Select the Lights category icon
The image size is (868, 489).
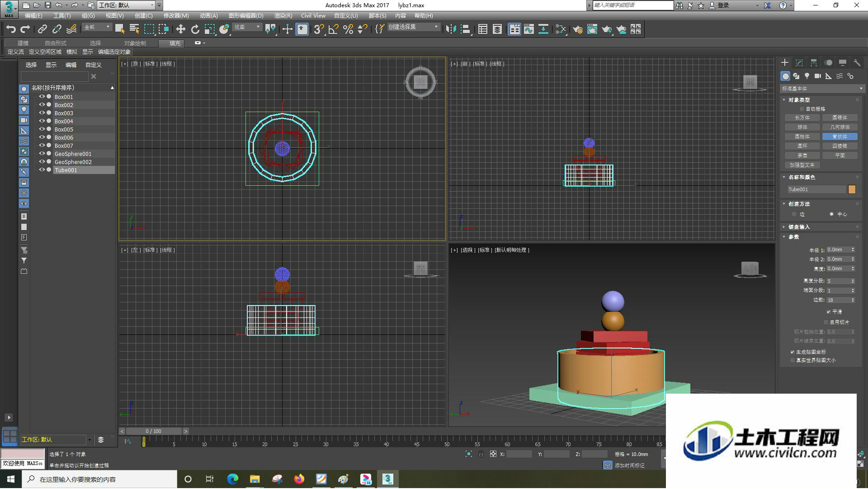(807, 76)
